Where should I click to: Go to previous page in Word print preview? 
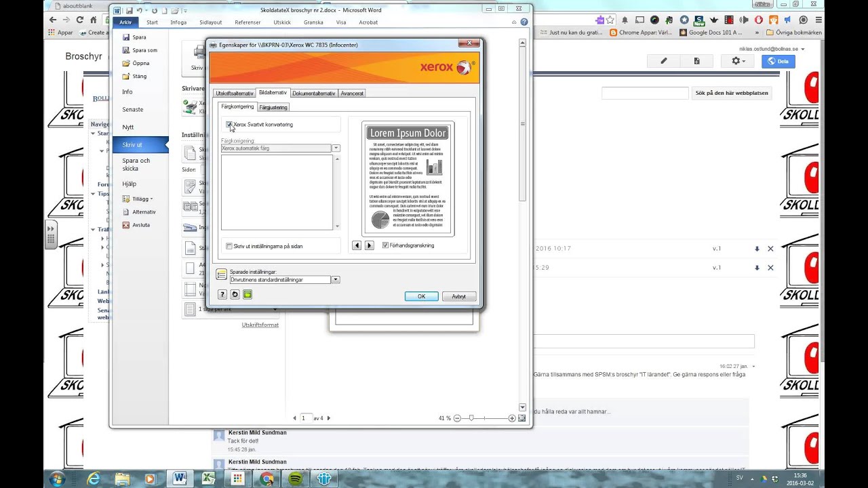(294, 418)
